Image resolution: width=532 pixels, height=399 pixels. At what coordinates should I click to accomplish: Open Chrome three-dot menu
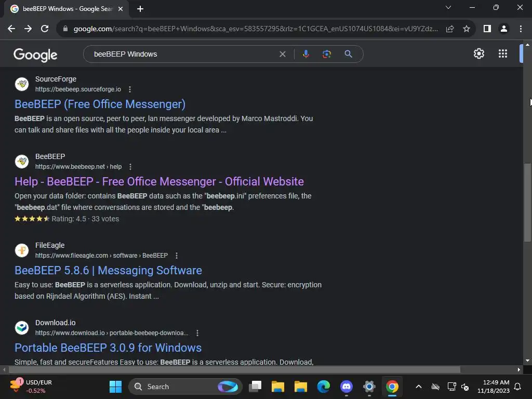click(x=521, y=29)
